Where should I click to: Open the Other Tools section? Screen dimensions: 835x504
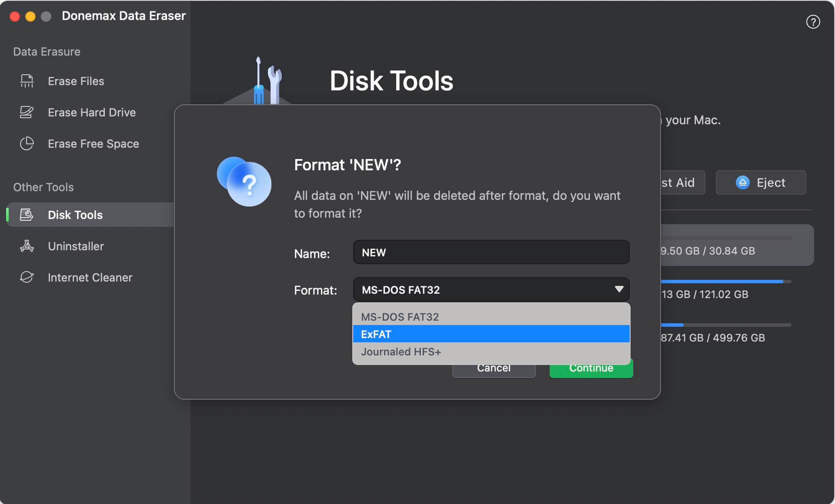[x=43, y=187]
